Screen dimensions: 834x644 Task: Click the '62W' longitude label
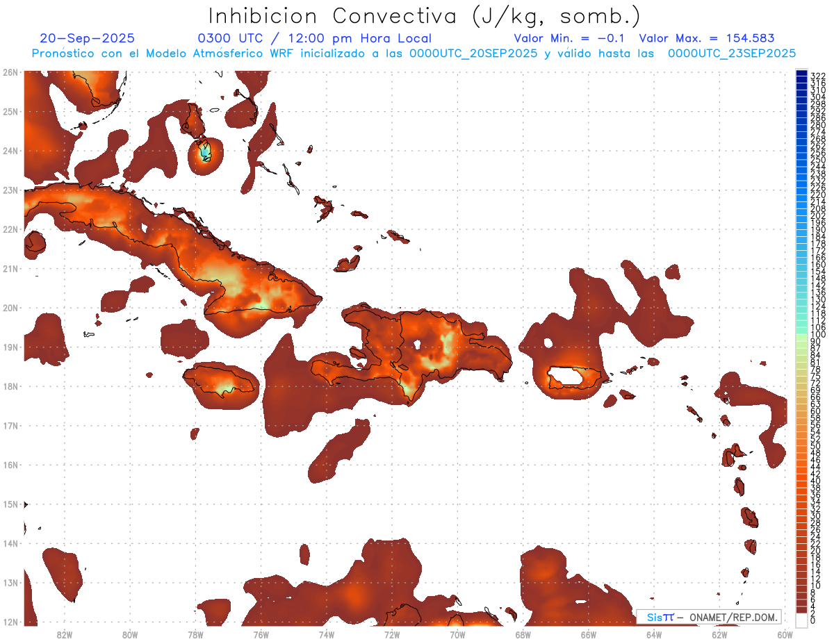pyautogui.click(x=719, y=634)
